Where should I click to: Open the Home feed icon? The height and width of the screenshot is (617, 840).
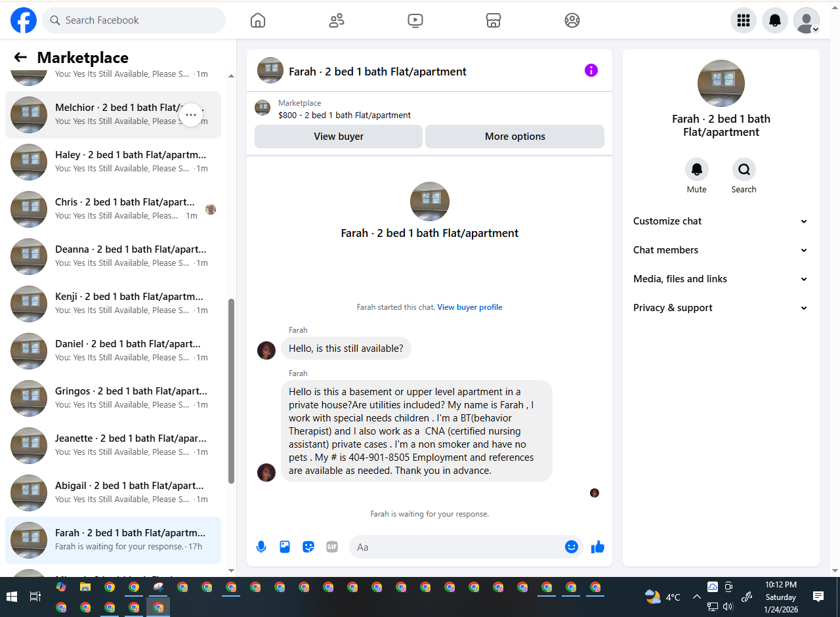click(x=258, y=20)
